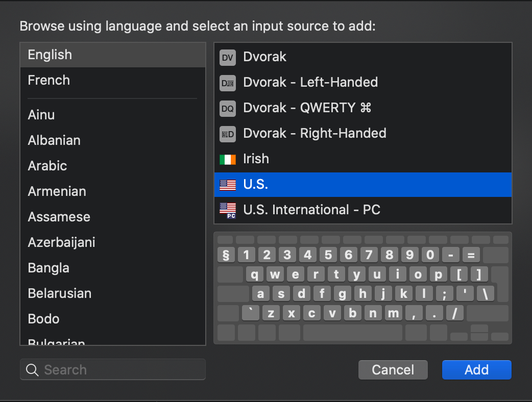Pick Azerbaijani in the language list
Screen dimensions: 532x402
point(62,242)
